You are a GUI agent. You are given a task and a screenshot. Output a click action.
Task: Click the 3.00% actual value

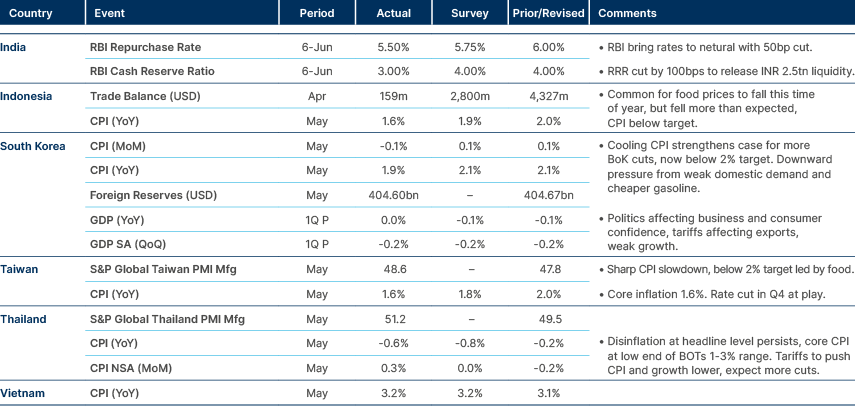point(393,71)
